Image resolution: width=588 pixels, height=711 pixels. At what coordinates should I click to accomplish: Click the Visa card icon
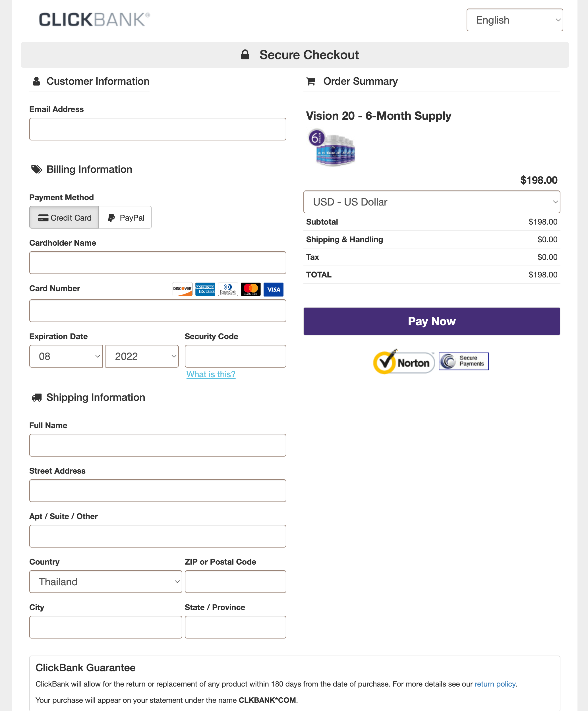(x=273, y=289)
